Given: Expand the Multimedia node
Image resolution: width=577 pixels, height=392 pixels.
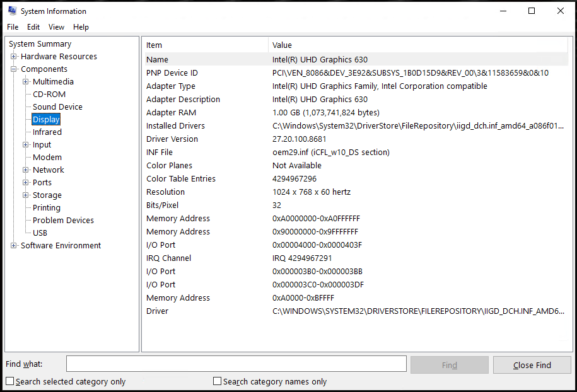Looking at the screenshot, I should (x=25, y=82).
